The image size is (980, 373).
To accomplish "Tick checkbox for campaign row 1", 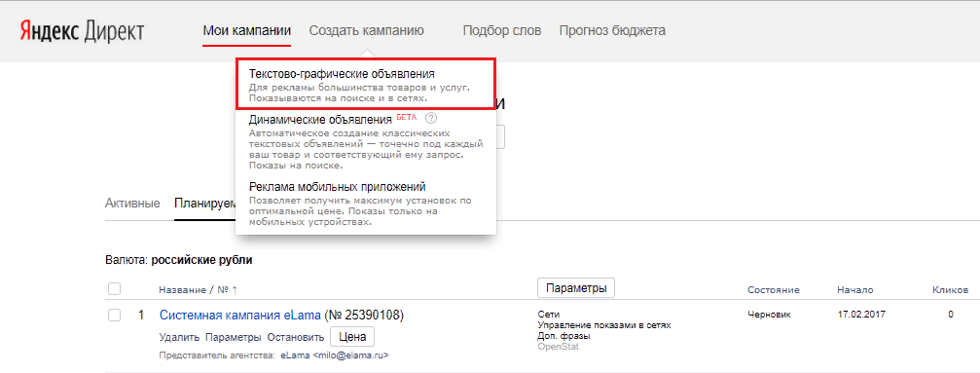I will [115, 315].
